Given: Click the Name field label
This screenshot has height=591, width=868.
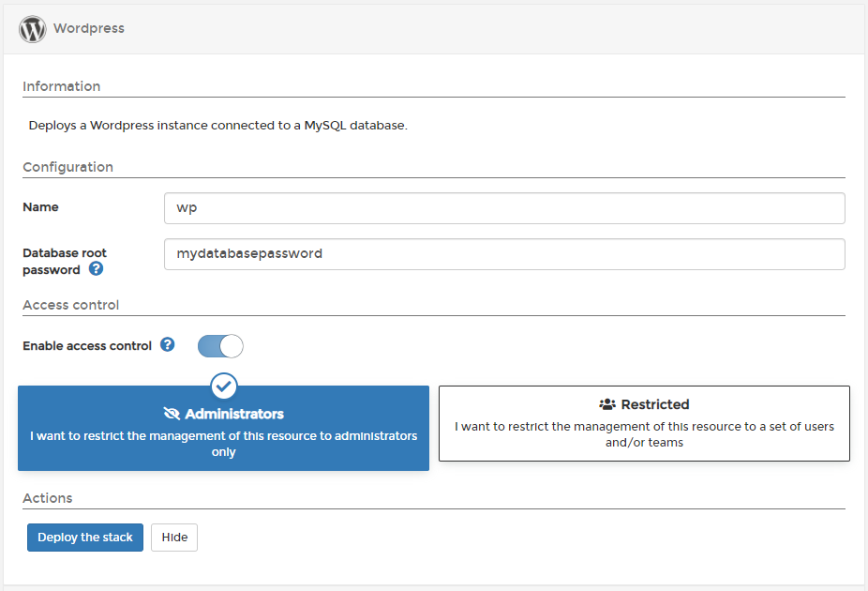Looking at the screenshot, I should (x=40, y=207).
